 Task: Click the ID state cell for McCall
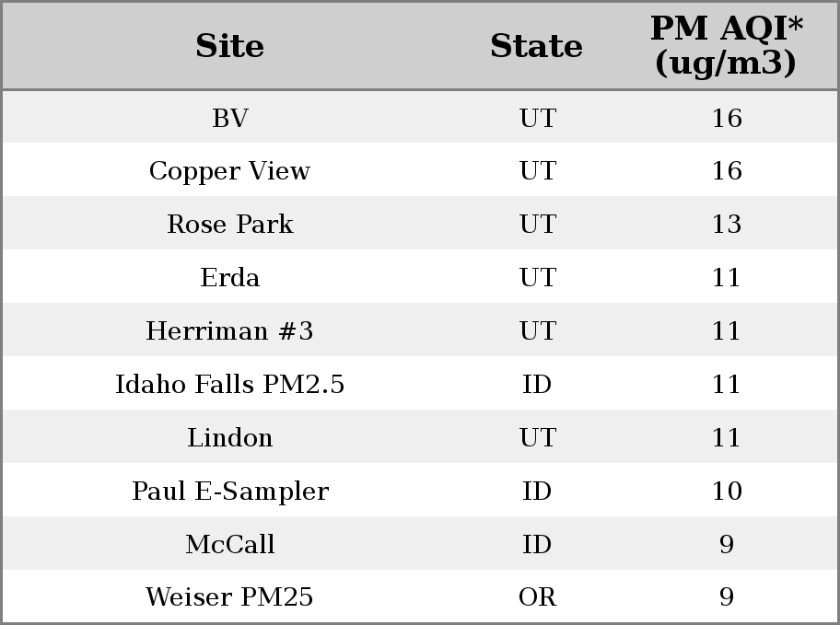537,544
